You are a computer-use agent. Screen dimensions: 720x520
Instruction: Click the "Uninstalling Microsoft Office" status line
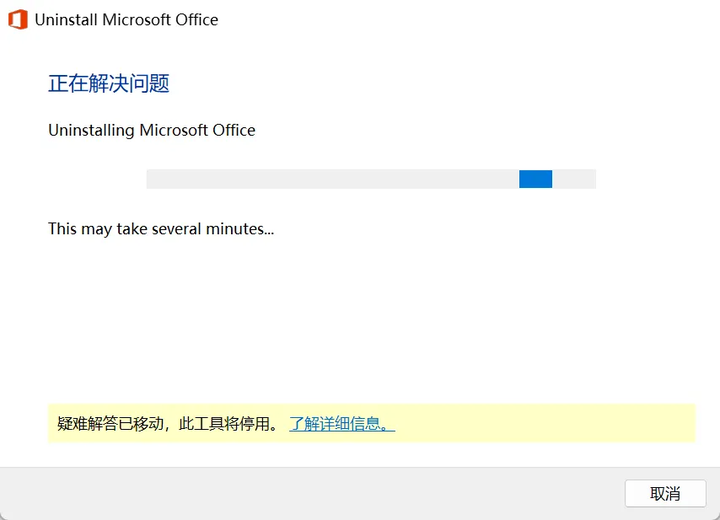[x=152, y=130]
